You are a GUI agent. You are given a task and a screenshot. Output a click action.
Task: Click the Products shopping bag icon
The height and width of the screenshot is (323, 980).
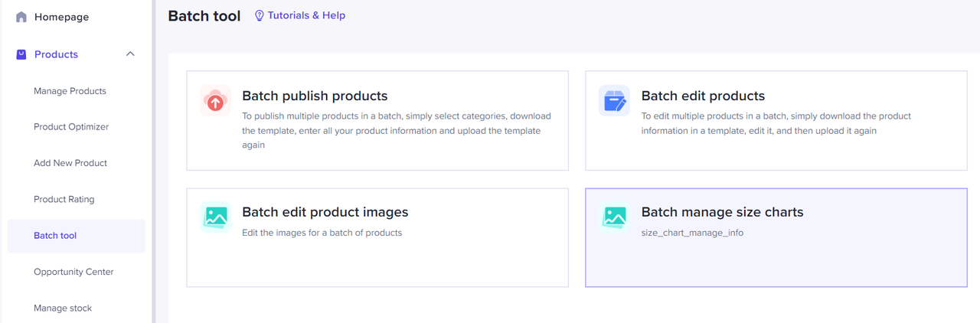click(21, 54)
